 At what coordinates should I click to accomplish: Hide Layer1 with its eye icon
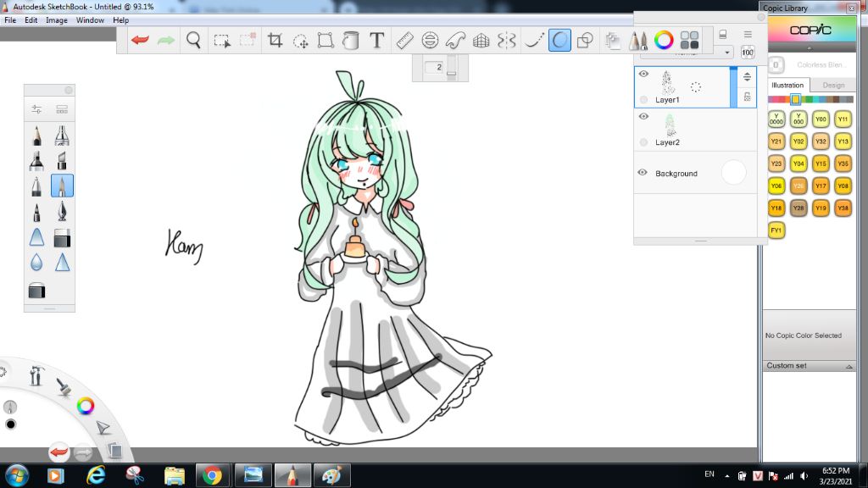click(x=643, y=74)
